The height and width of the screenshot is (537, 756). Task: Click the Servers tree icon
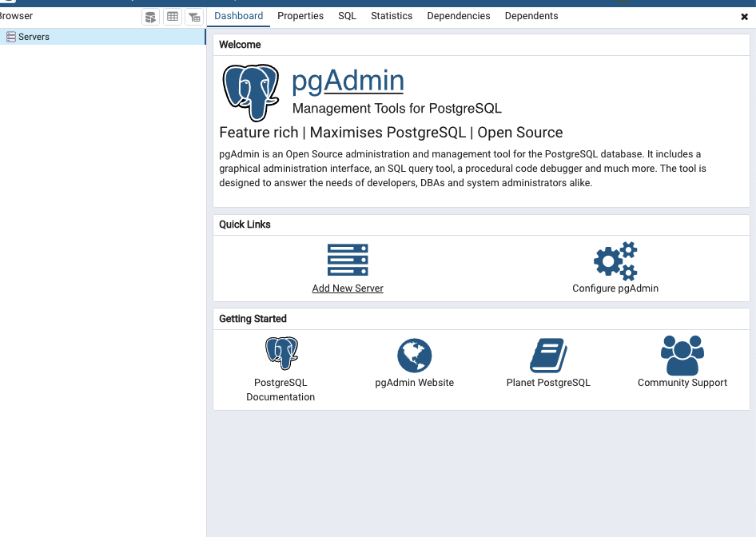[x=10, y=37]
